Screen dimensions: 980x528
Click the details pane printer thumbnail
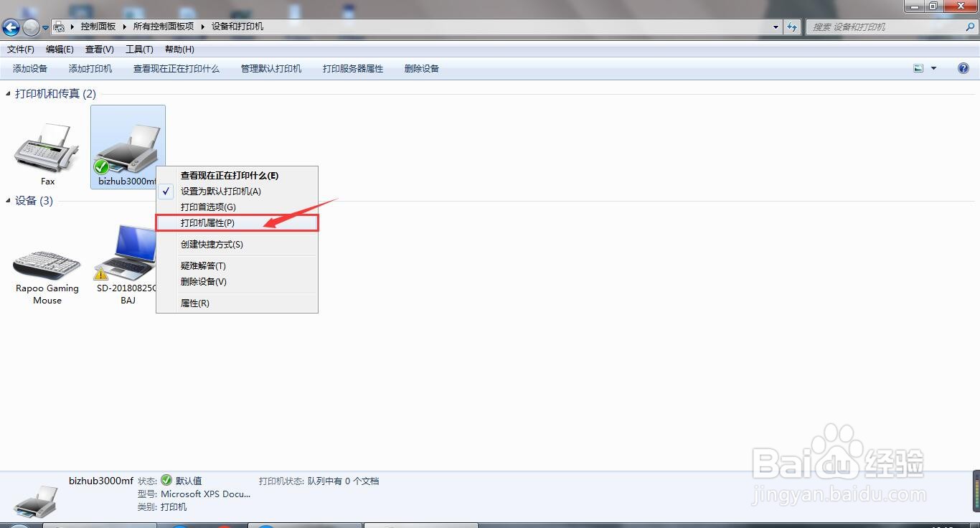(36, 500)
